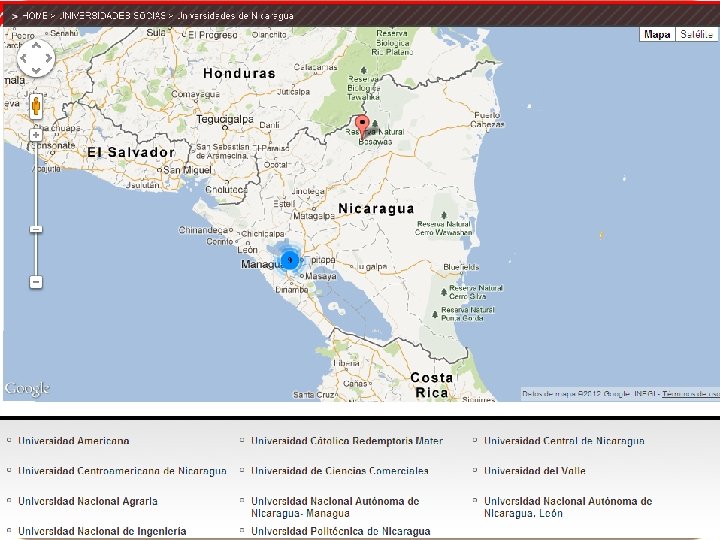Click the Juticalpa city label
720x540 pixels.
(x=293, y=92)
